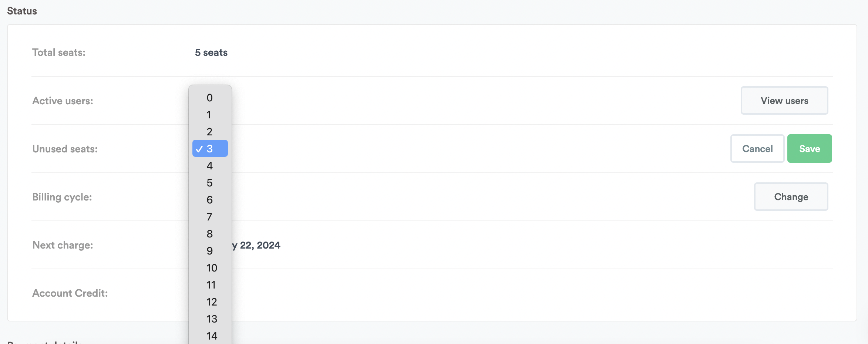Image resolution: width=868 pixels, height=344 pixels.
Task: Pick option 11 from the list
Action: (211, 285)
